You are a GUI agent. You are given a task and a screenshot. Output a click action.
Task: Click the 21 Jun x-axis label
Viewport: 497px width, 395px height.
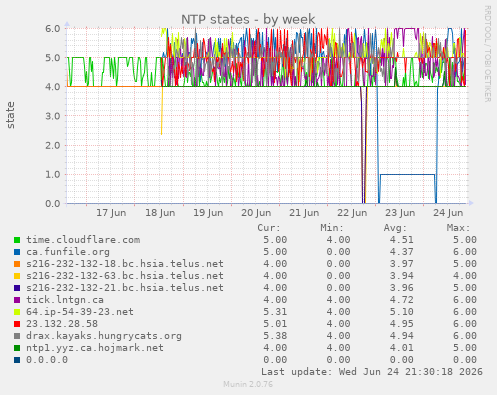pyautogui.click(x=304, y=213)
